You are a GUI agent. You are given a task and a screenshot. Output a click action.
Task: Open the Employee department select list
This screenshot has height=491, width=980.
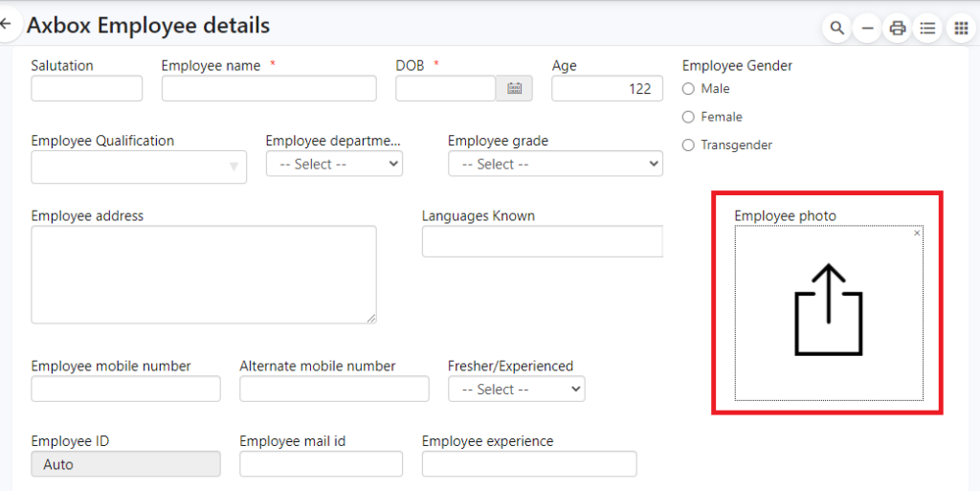(334, 164)
